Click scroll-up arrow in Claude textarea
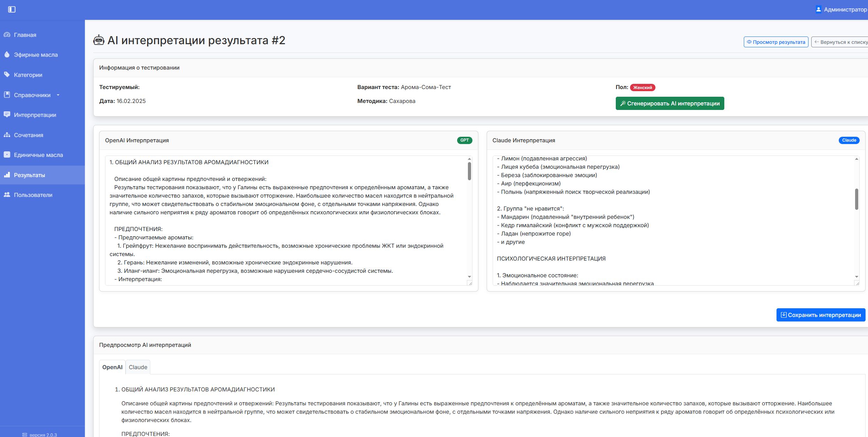The image size is (868, 437). tap(857, 159)
